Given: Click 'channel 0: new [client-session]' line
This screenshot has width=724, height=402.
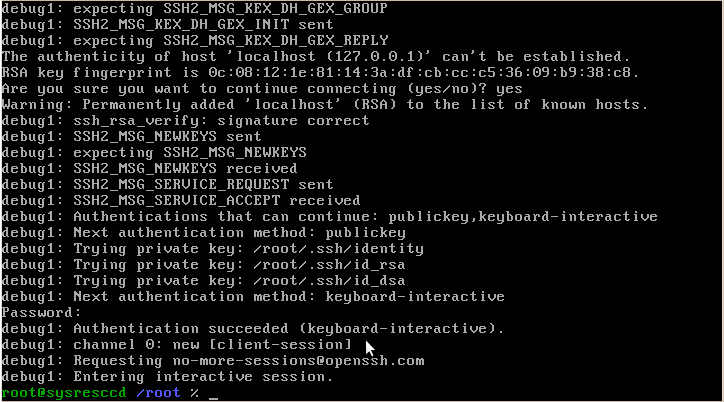Looking at the screenshot, I should point(176,344).
